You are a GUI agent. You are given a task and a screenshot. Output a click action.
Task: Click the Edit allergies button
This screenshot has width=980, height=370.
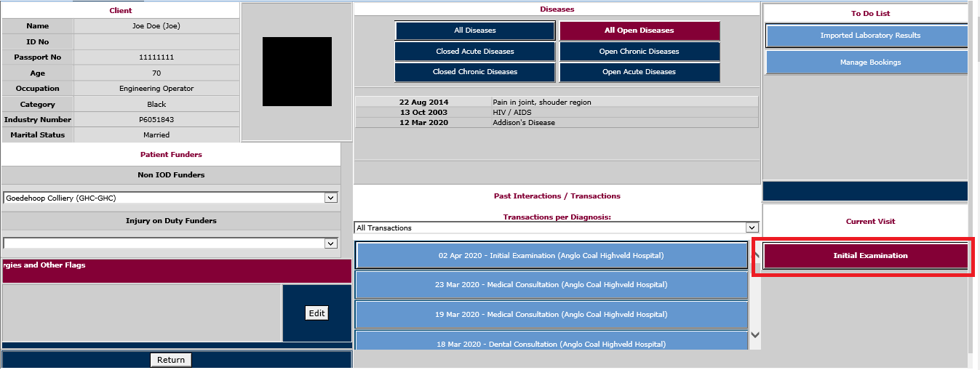316,313
